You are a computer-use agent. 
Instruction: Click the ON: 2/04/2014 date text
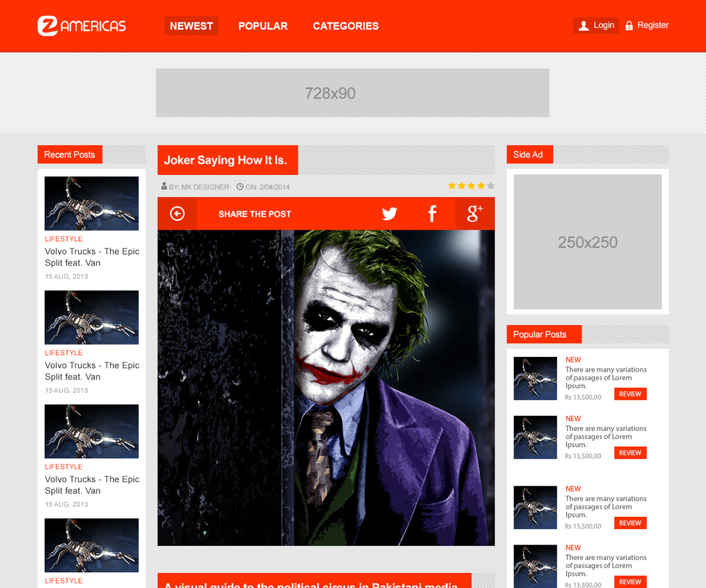(x=268, y=187)
